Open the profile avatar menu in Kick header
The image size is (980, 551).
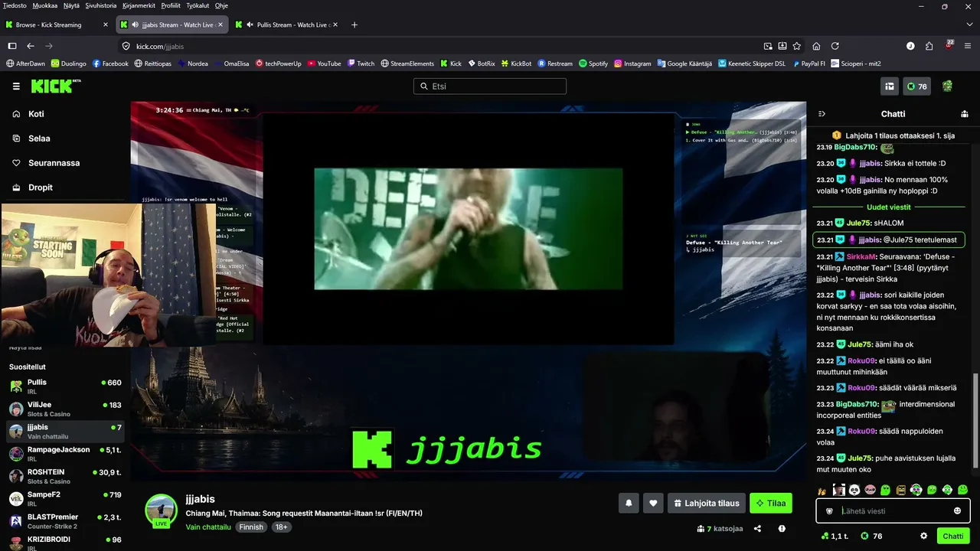(x=947, y=86)
